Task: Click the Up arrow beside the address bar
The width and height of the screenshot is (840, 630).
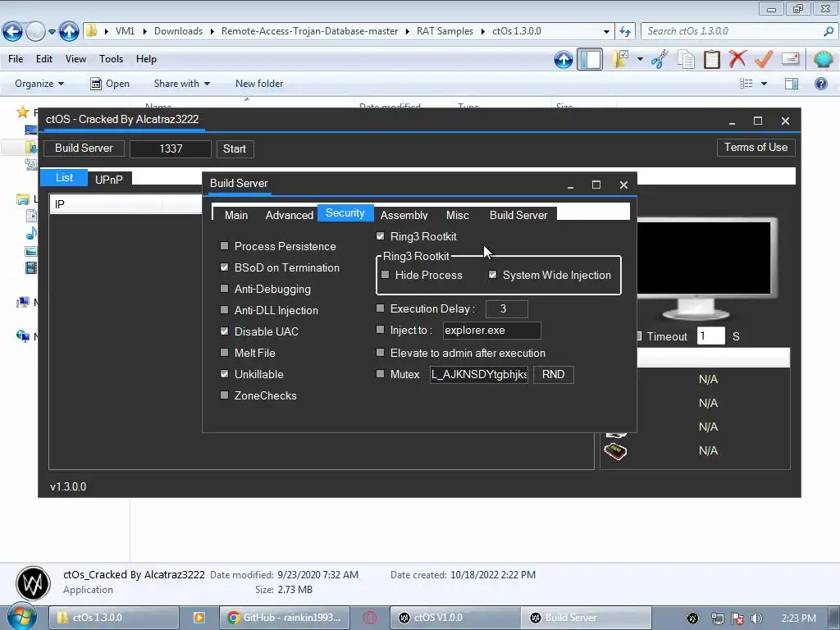Action: click(69, 32)
